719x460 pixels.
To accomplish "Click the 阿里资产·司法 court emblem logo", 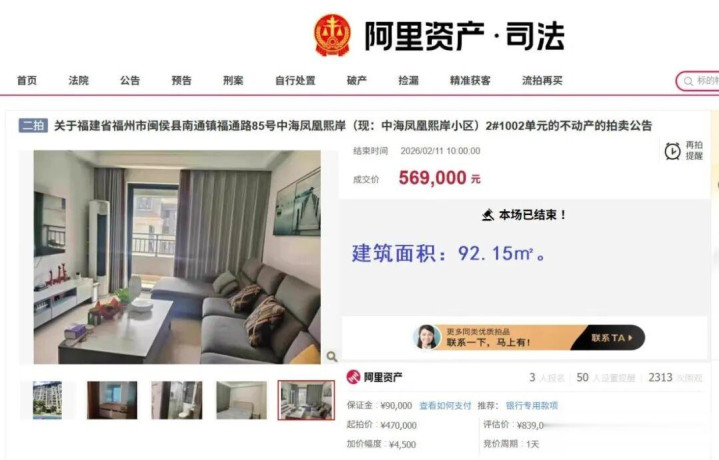I will click(332, 35).
